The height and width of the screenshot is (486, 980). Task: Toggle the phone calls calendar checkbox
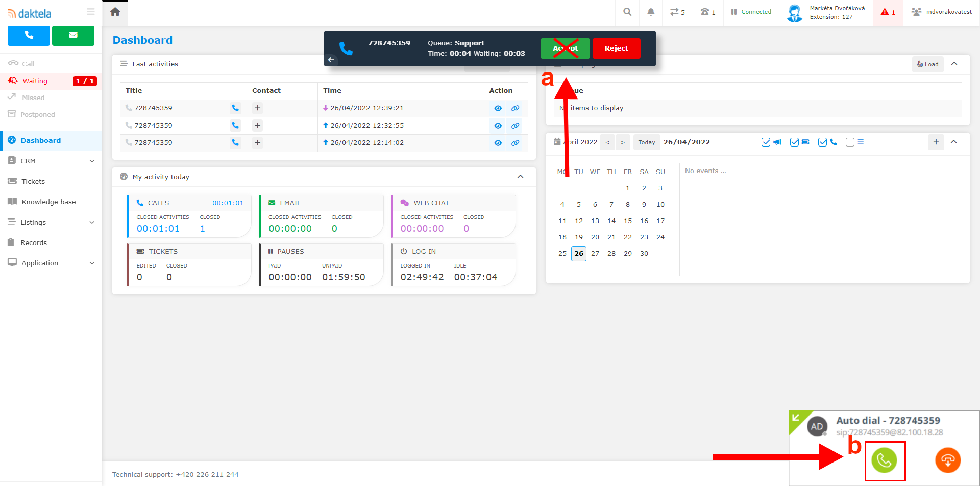click(x=822, y=142)
